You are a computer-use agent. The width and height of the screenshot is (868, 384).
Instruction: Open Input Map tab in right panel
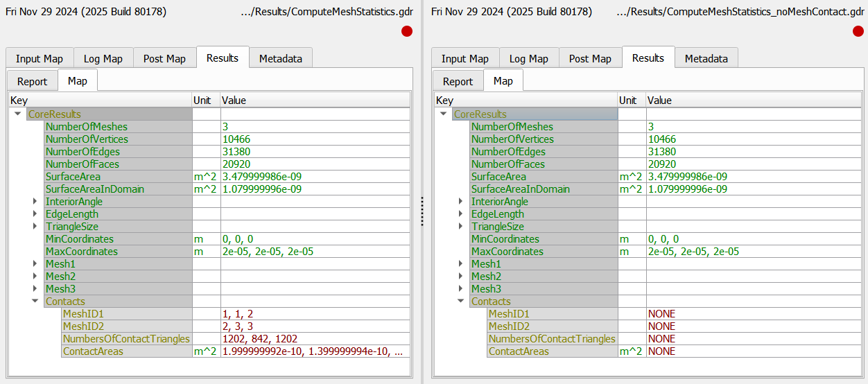click(465, 58)
